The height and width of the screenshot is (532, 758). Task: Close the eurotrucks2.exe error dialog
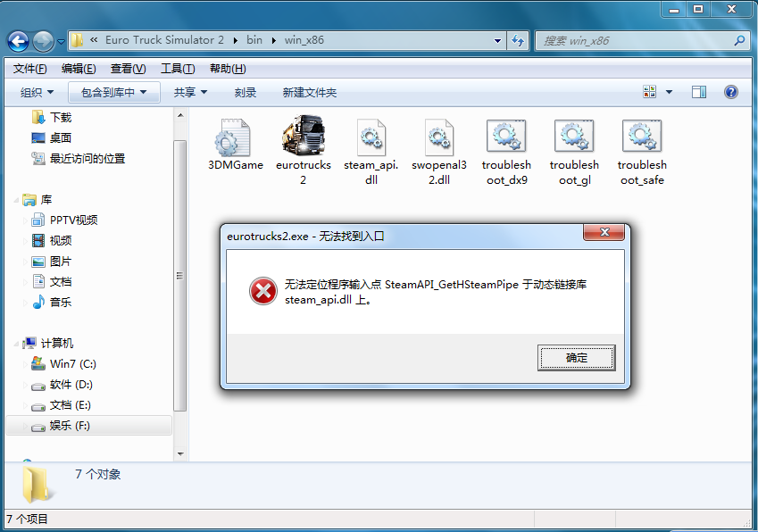604,232
